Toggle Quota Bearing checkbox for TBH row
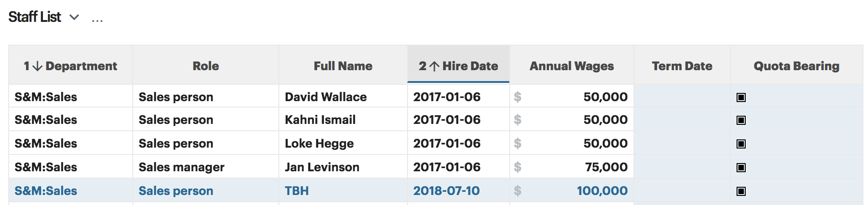868x205 pixels. point(741,191)
